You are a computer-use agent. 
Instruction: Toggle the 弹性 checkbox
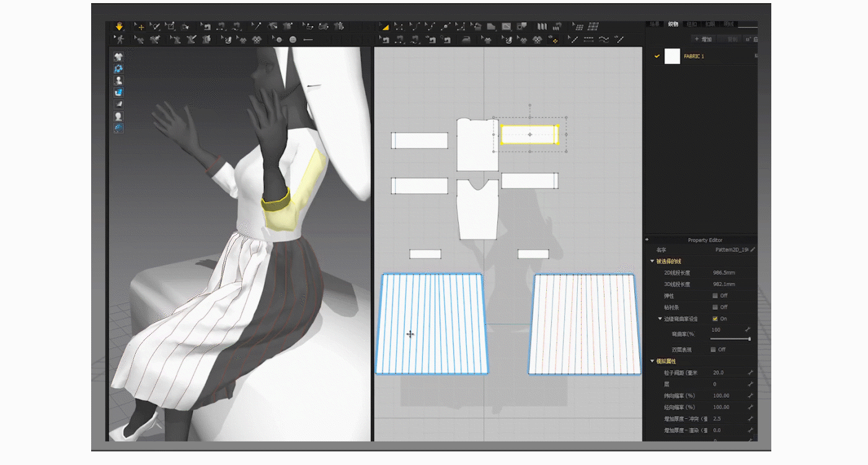coord(715,296)
